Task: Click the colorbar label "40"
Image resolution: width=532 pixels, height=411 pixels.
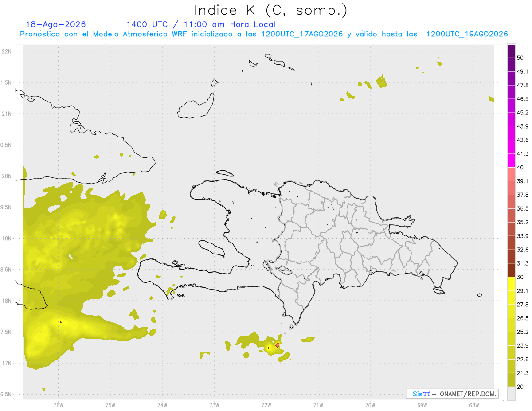Action: 521,168
